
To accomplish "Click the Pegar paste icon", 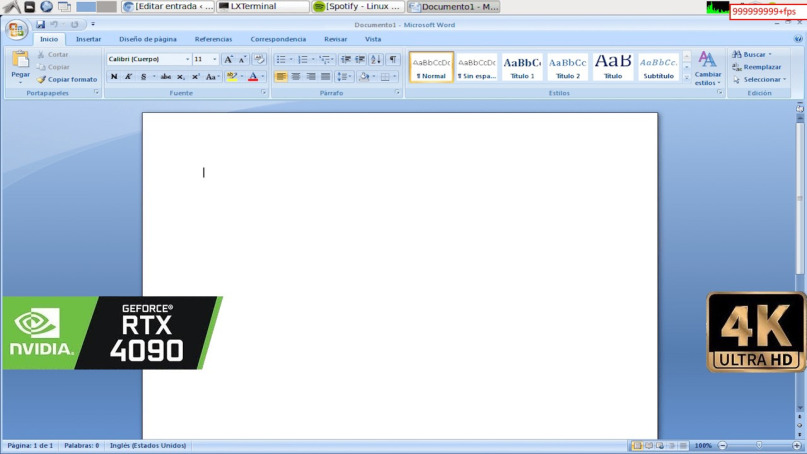I will (x=21, y=60).
